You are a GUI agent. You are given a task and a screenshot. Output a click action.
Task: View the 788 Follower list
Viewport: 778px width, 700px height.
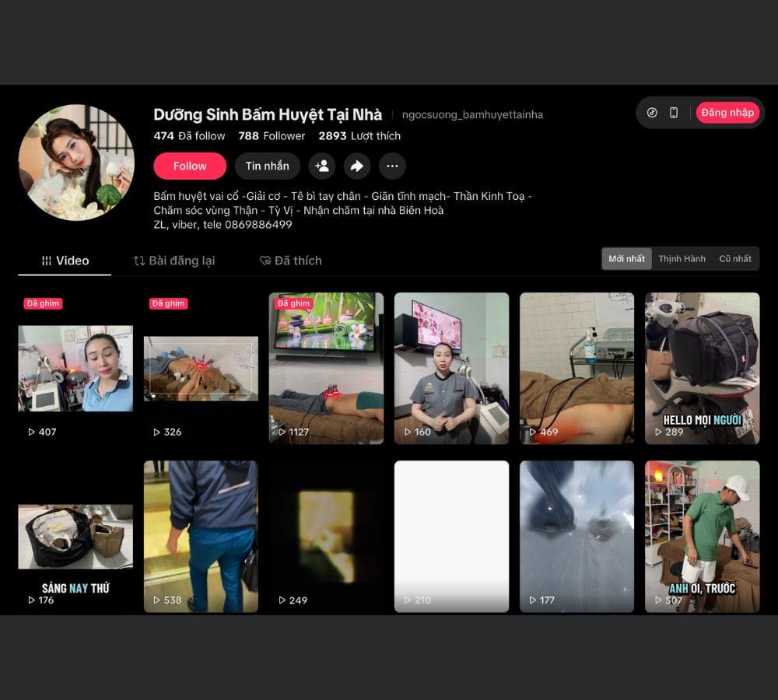pos(272,136)
